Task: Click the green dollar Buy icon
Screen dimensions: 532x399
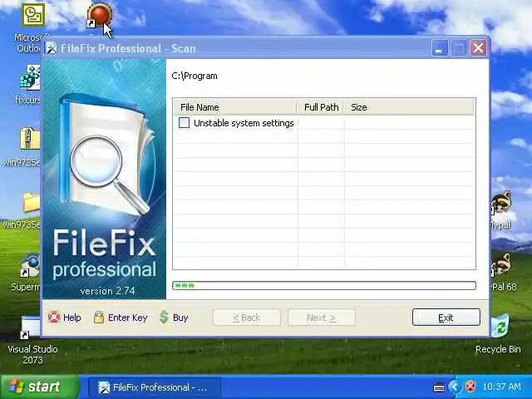Action: coord(165,318)
